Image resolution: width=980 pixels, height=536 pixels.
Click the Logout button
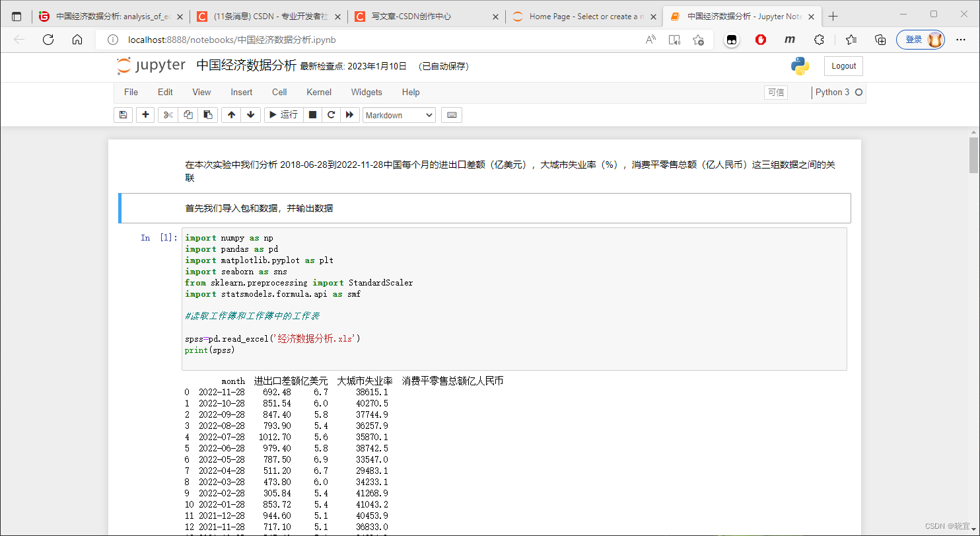click(843, 66)
